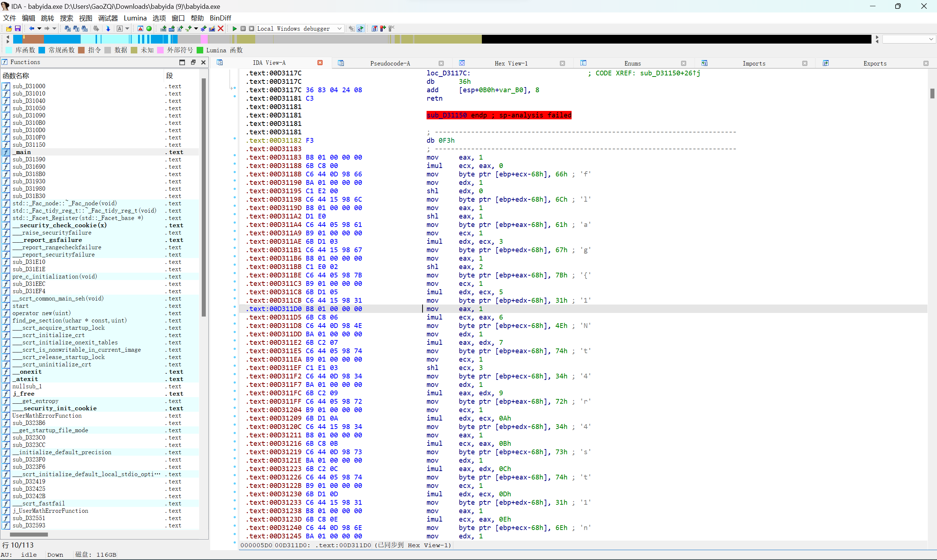Click the blue down arrow jump icon
Screen dimensions: 937x560
pyautogui.click(x=108, y=29)
